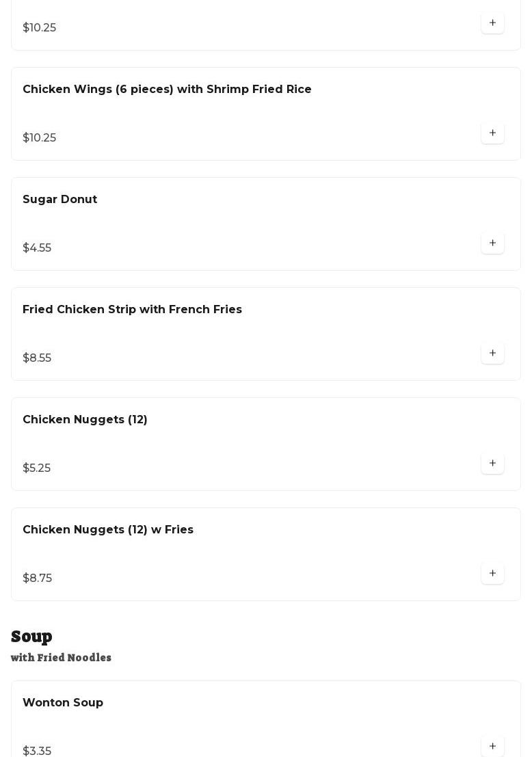The width and height of the screenshot is (532, 757).
Task: Add Chicken Wings with Shrimp Fried Rice
Action: click(492, 133)
